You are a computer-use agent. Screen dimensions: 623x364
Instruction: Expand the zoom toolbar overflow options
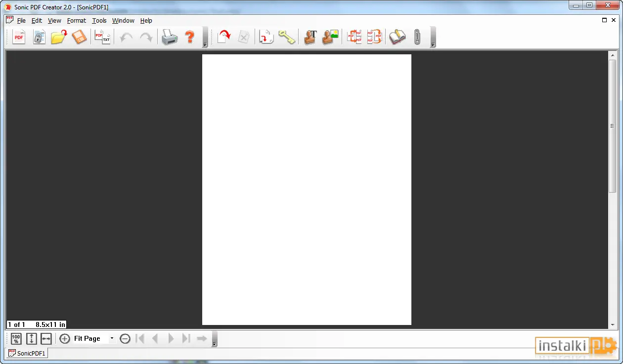tap(214, 339)
